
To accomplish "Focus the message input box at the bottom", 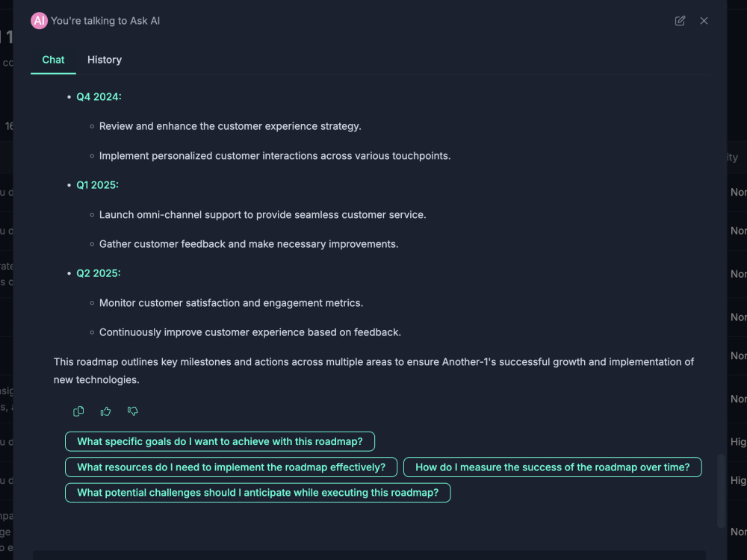I will [x=369, y=556].
